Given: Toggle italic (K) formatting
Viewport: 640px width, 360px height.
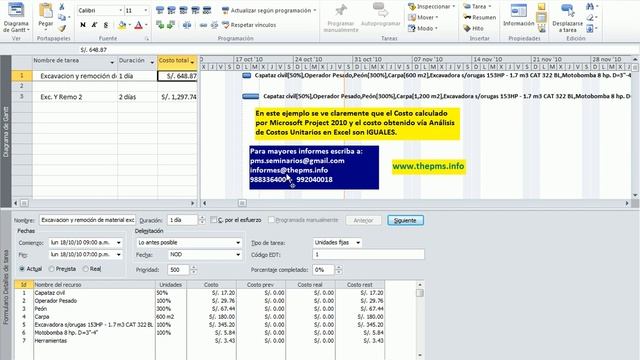Looking at the screenshot, I should point(94,25).
